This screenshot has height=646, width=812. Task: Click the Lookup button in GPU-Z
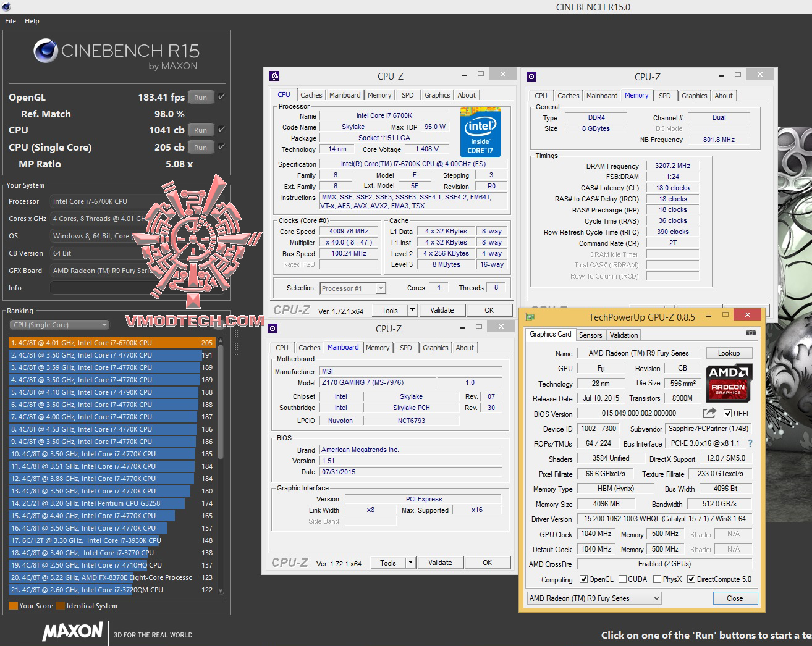[x=729, y=353]
